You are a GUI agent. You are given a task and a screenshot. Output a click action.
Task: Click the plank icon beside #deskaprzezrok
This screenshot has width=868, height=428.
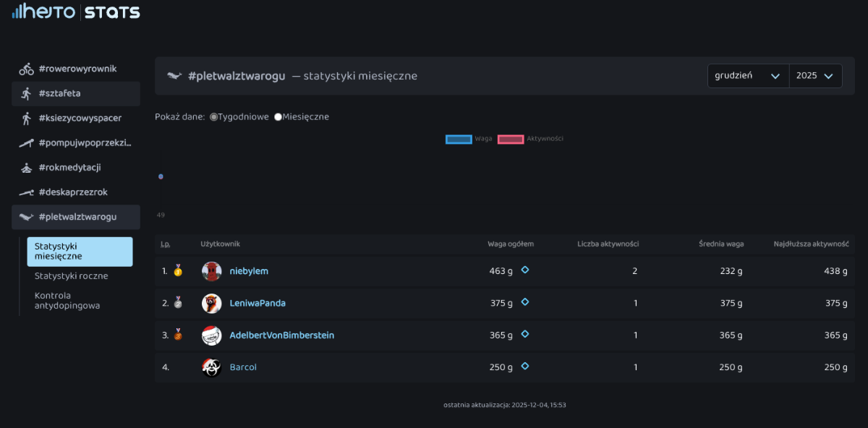[27, 192]
